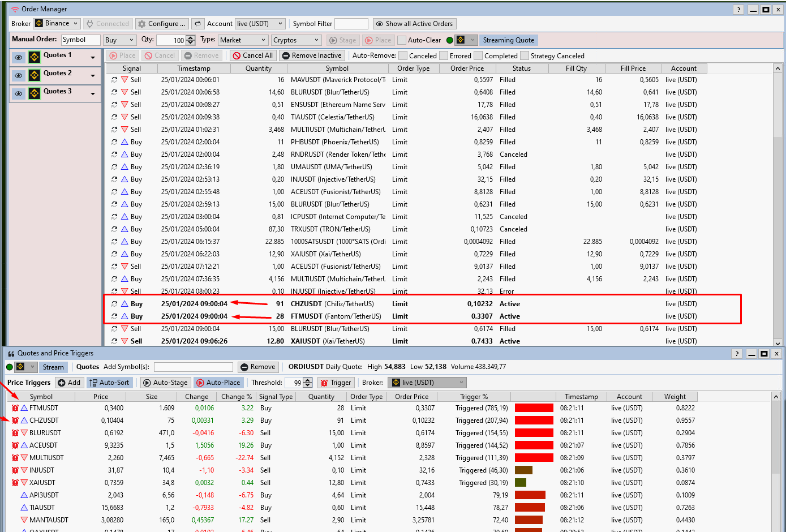Click Add price trigger button
Screen dimensions: 786x532
69,383
